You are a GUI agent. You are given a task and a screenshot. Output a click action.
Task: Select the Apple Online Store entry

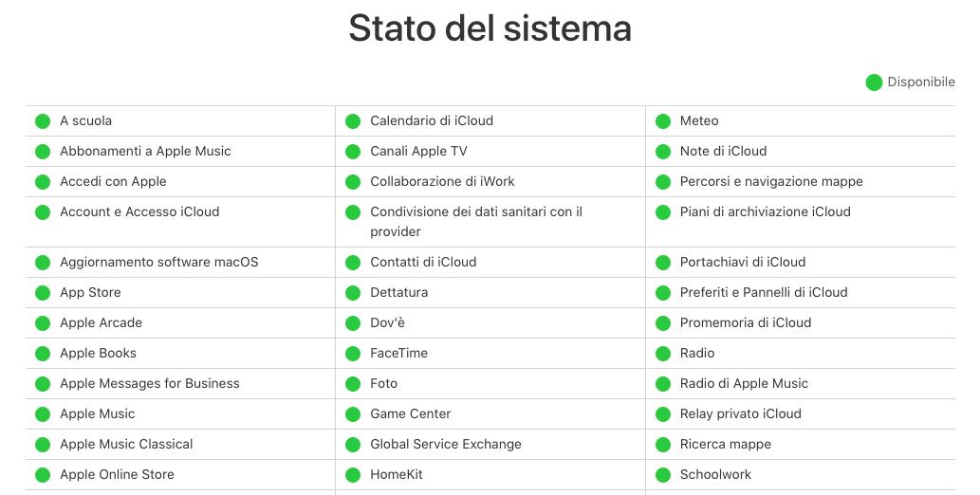click(x=117, y=474)
